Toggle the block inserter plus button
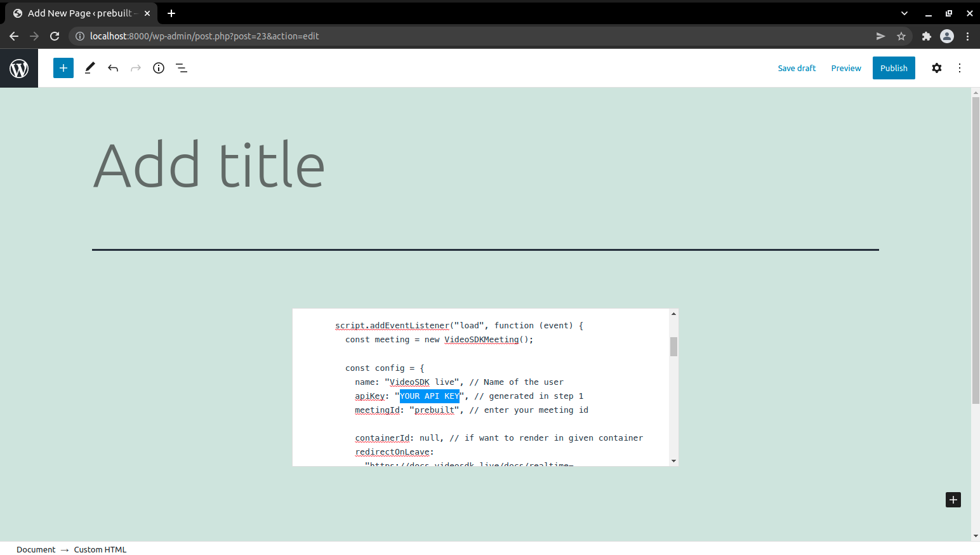 [x=63, y=68]
